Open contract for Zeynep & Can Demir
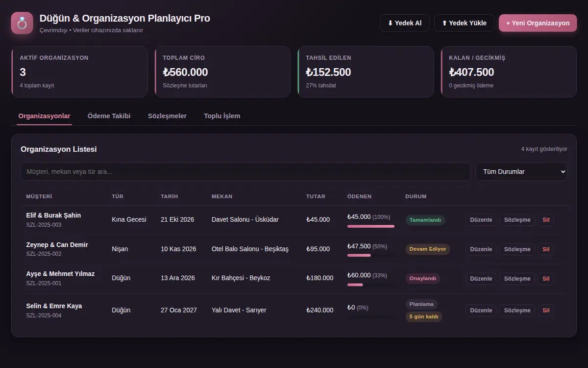This screenshot has width=588, height=368. 517,249
